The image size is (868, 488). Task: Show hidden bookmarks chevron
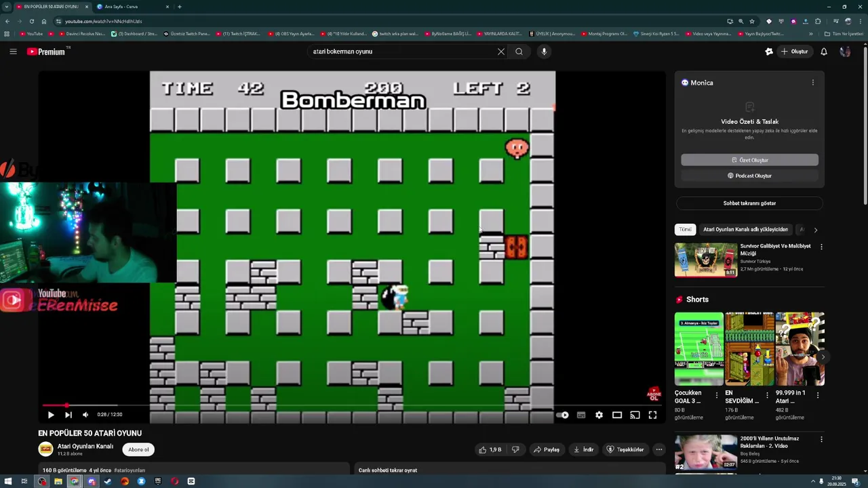click(x=811, y=34)
